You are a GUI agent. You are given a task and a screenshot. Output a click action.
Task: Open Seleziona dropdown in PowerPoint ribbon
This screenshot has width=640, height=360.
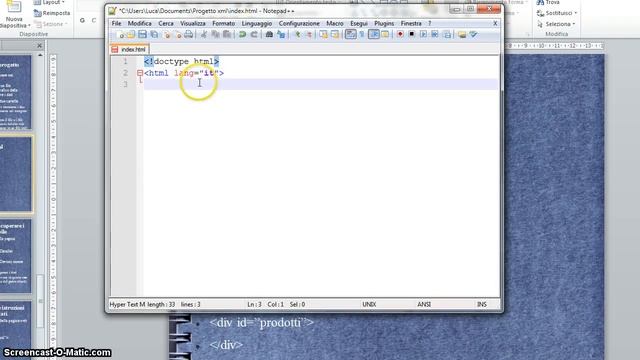556,24
